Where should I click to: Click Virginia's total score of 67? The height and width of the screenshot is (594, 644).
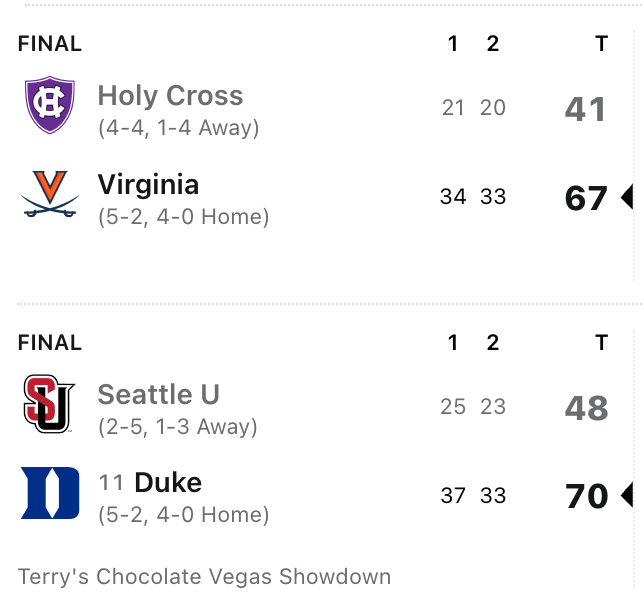pyautogui.click(x=586, y=198)
